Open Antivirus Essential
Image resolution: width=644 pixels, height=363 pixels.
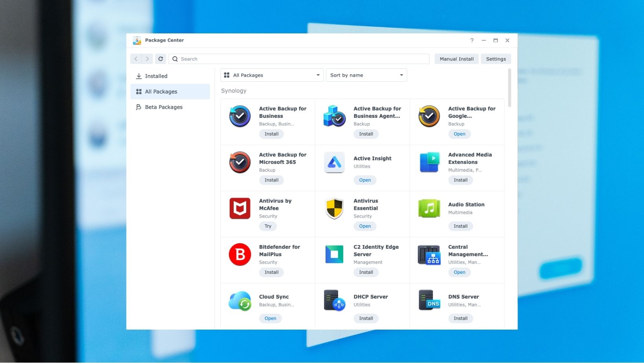(365, 226)
